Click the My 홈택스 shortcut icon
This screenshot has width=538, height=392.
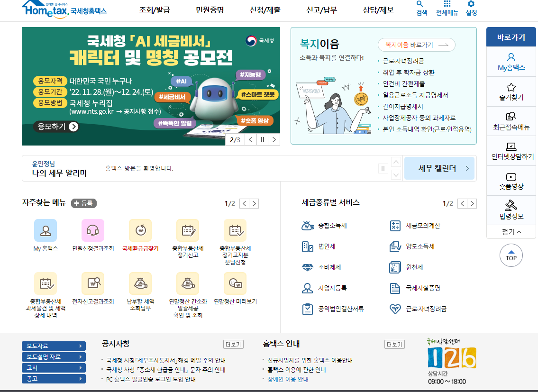pos(46,230)
